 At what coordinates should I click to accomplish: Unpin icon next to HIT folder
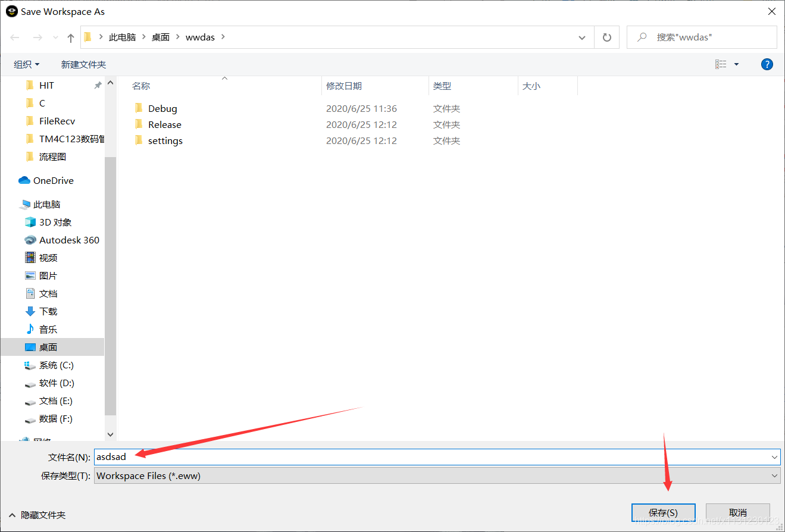click(98, 86)
